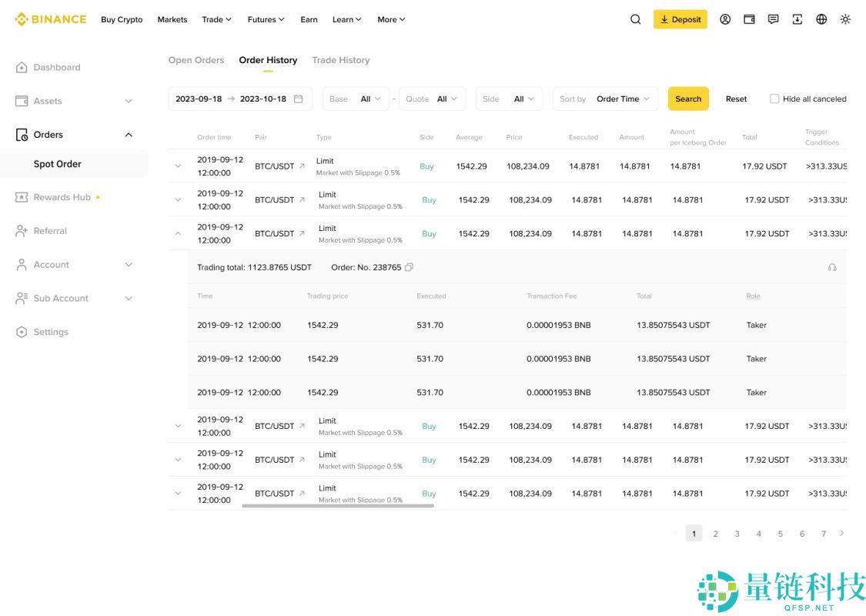
Task: Click the horizontal table scrollbar
Action: tap(338, 506)
